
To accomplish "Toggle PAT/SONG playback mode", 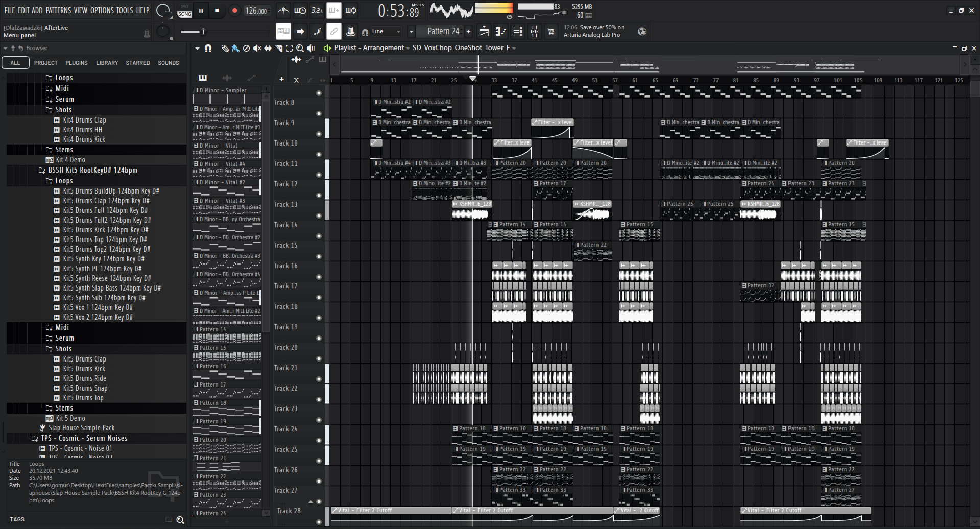I will tap(185, 11).
